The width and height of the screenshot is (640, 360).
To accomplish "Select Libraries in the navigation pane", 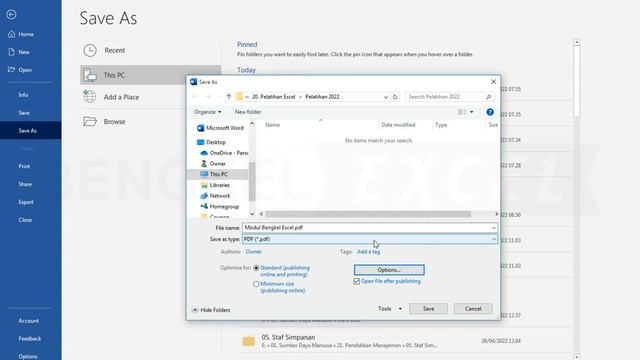I will (215, 185).
